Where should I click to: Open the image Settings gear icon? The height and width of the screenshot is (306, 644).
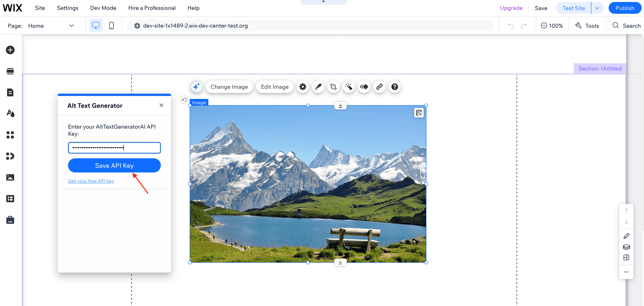[303, 87]
